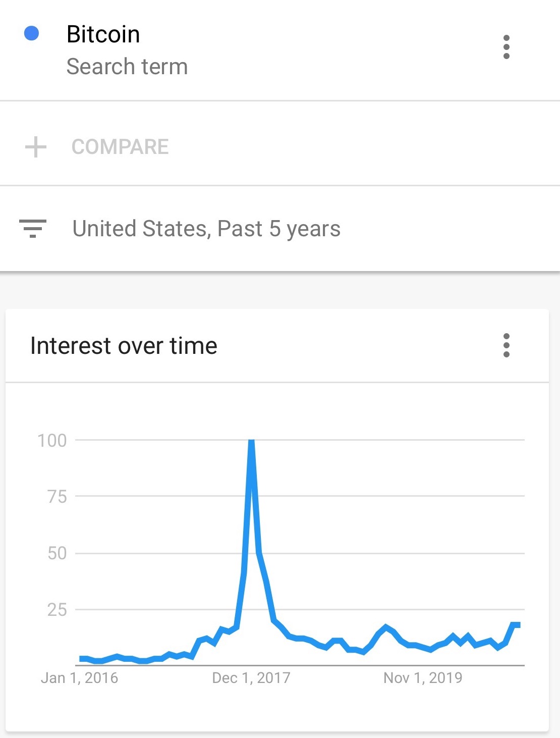This screenshot has height=738, width=560.
Task: Open the Interest over time card menu
Action: click(x=506, y=345)
